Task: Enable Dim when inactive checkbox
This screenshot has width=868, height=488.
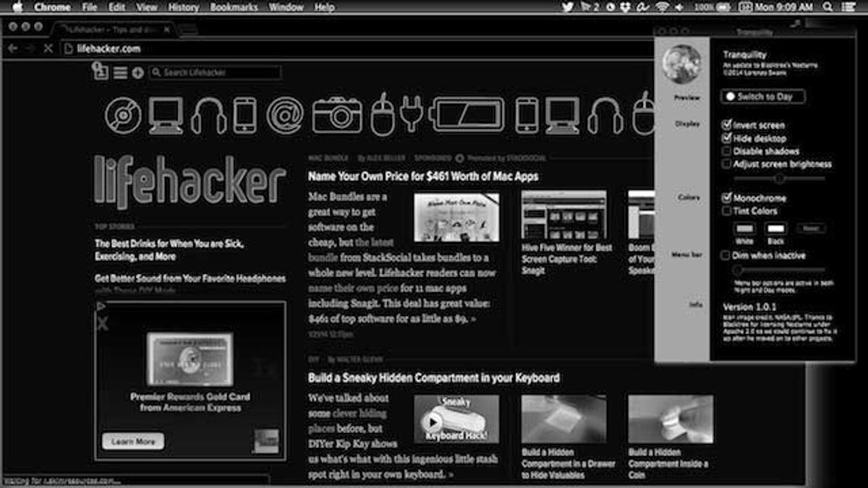Action: [x=726, y=255]
